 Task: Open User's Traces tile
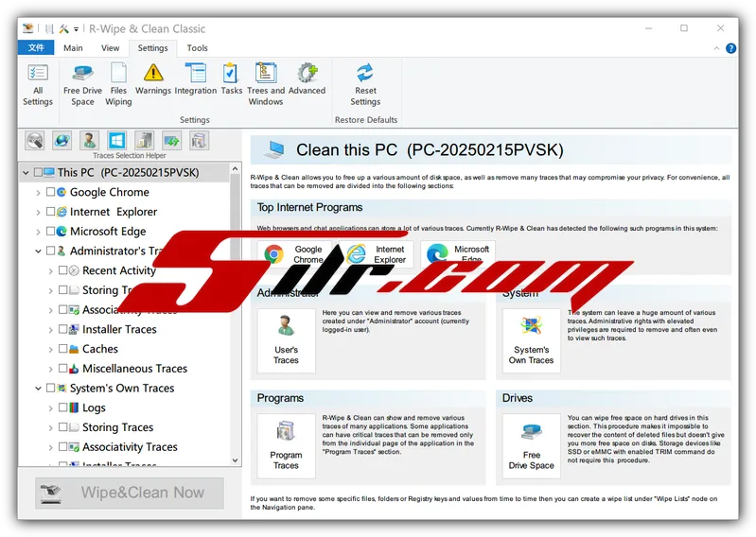click(286, 340)
